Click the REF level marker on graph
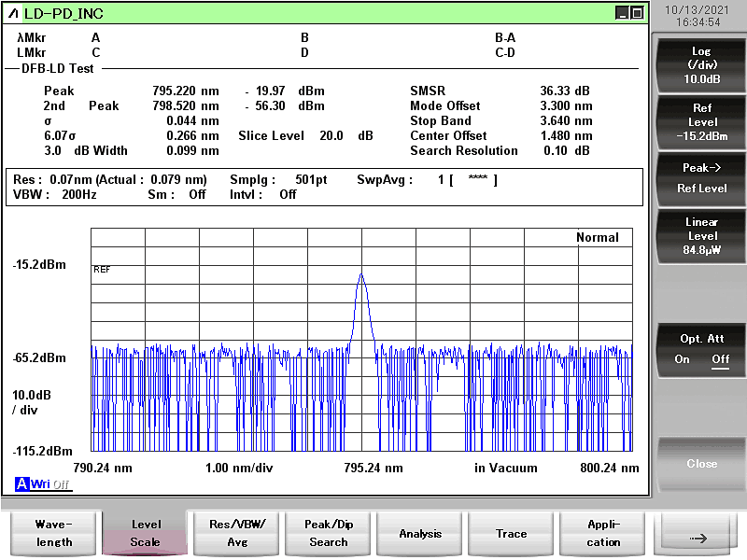747x560 pixels. [102, 269]
